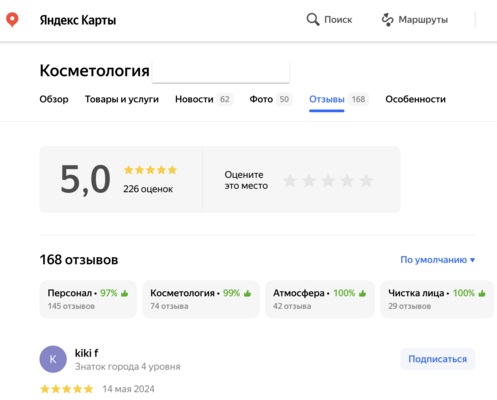
Task: Open the kiki f reviewer profile name
Action: coord(87,353)
